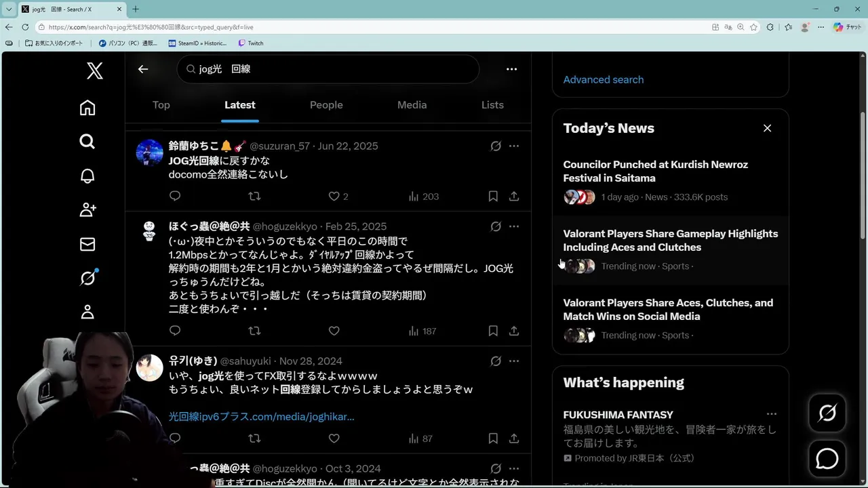Bookmark suzuran_57's post
Screen dimensions: 868x488
pos(493,196)
